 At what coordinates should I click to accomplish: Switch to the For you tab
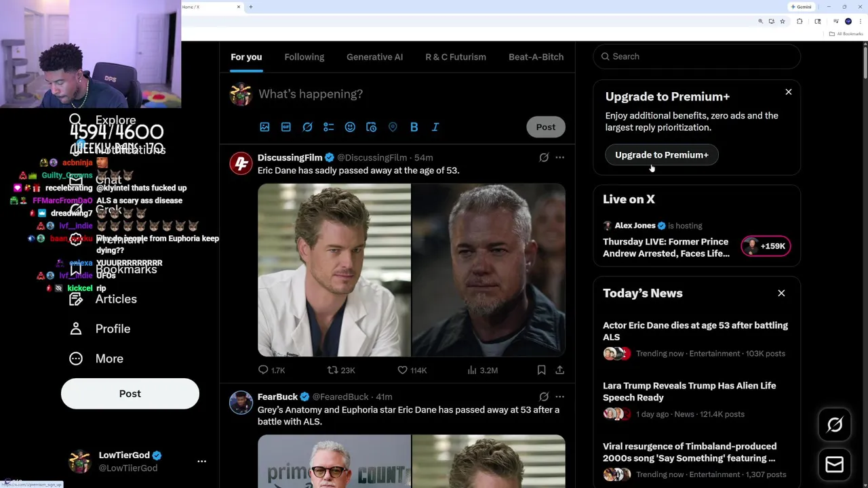[246, 57]
